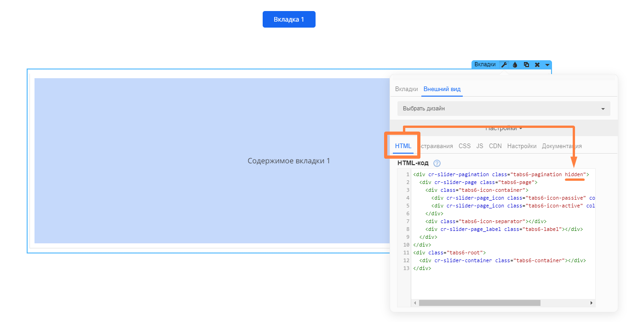Click line number 13 in gutter
Image resolution: width=644 pixels, height=322 pixels.
[406, 268]
